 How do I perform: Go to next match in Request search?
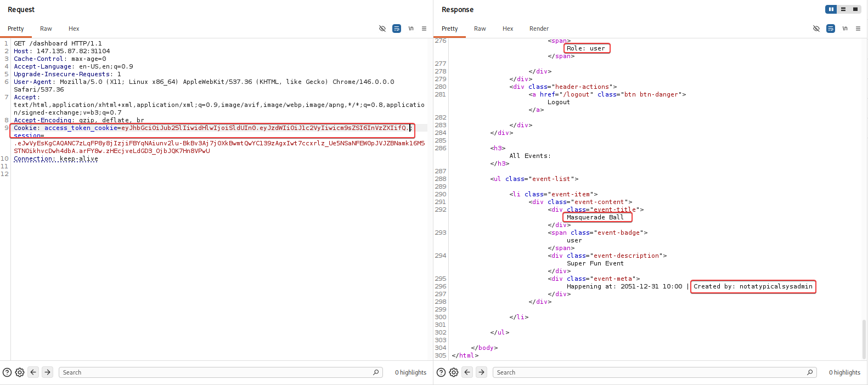click(48, 372)
